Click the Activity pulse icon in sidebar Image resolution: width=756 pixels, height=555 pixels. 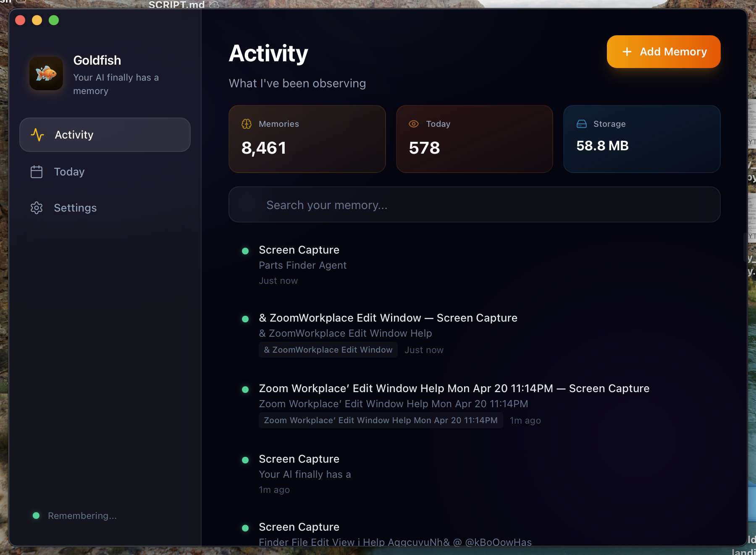[37, 135]
